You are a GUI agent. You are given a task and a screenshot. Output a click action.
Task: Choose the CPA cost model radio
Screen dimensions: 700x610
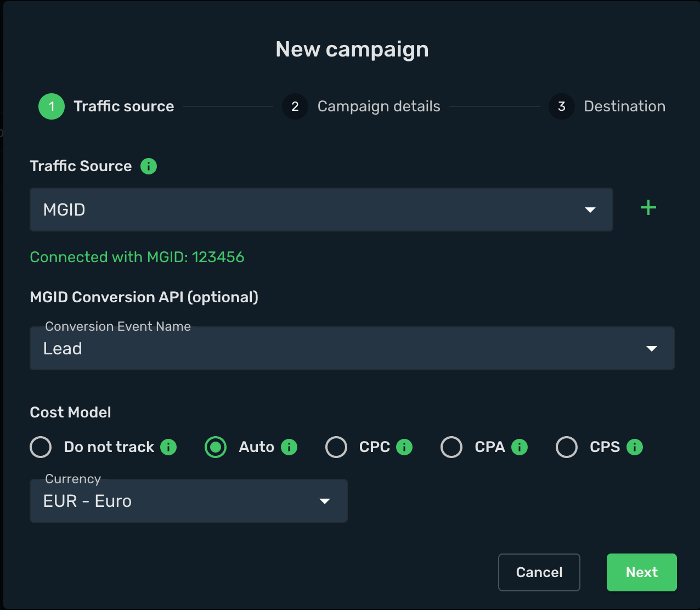pyautogui.click(x=451, y=447)
